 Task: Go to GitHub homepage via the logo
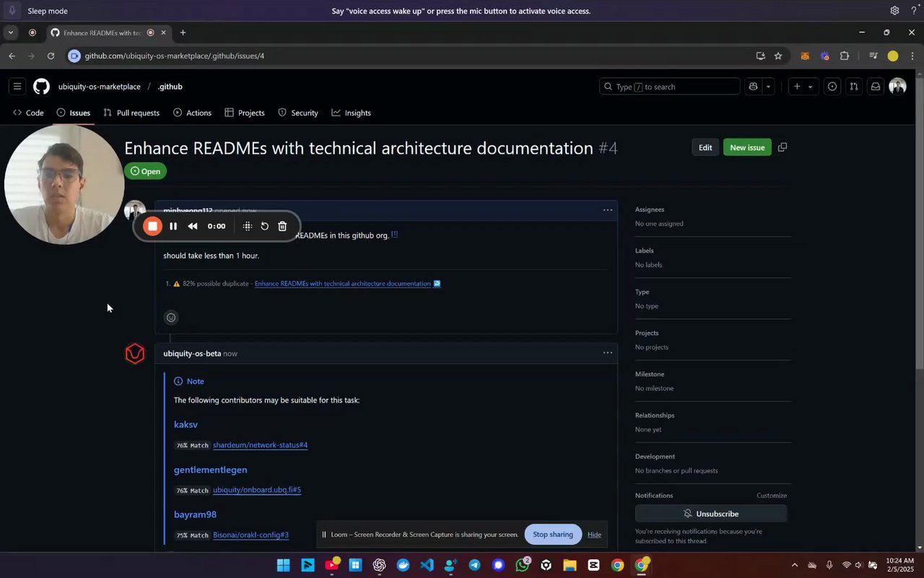click(x=41, y=87)
